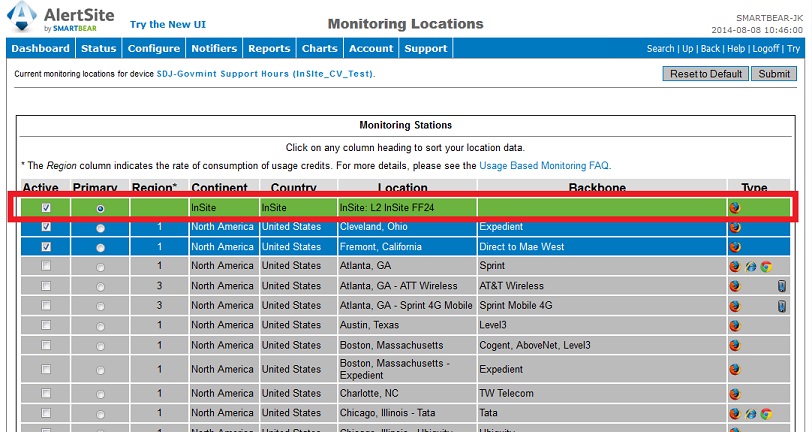Click 'Atlanta, GA - Sprint 4G Mobile' location cell
812x432 pixels.
click(406, 306)
